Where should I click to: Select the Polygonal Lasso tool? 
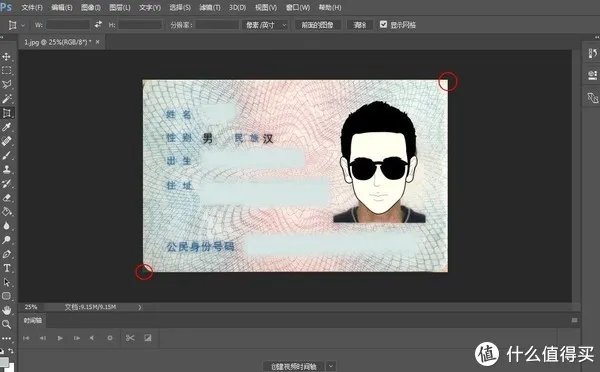click(7, 85)
